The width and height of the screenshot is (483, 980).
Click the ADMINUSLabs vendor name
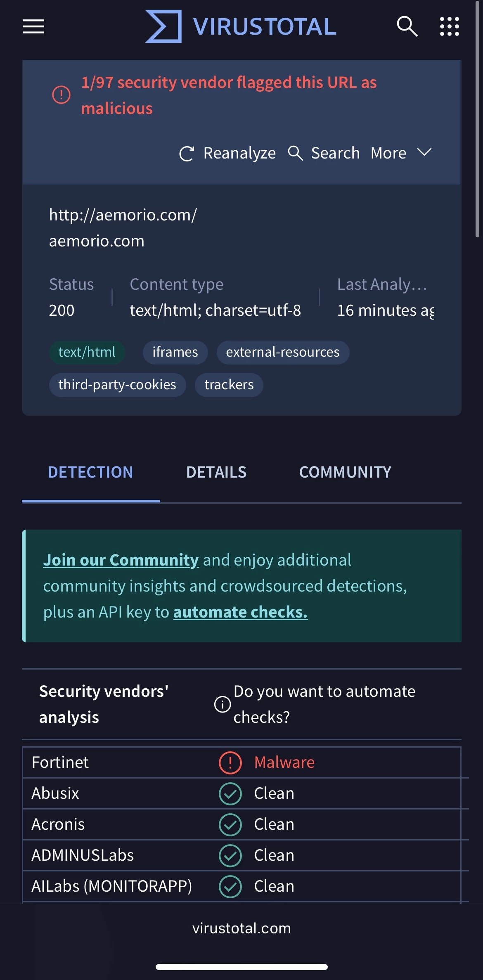click(83, 855)
